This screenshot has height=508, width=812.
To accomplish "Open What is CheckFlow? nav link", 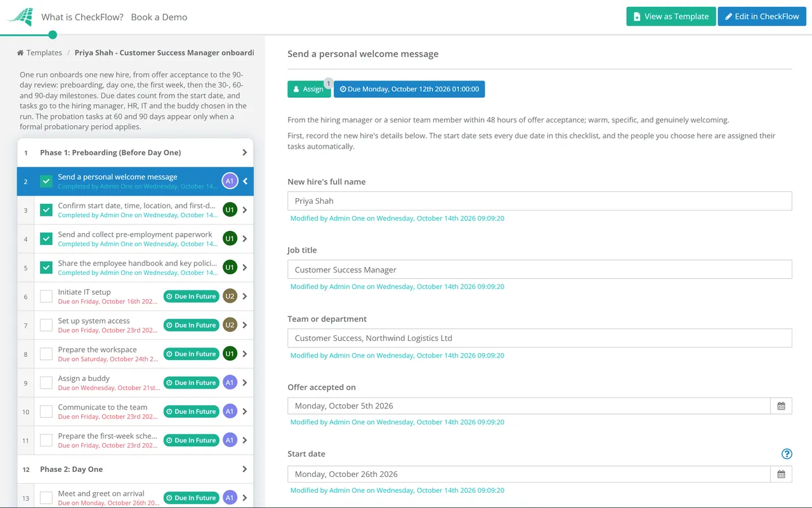I will [82, 17].
